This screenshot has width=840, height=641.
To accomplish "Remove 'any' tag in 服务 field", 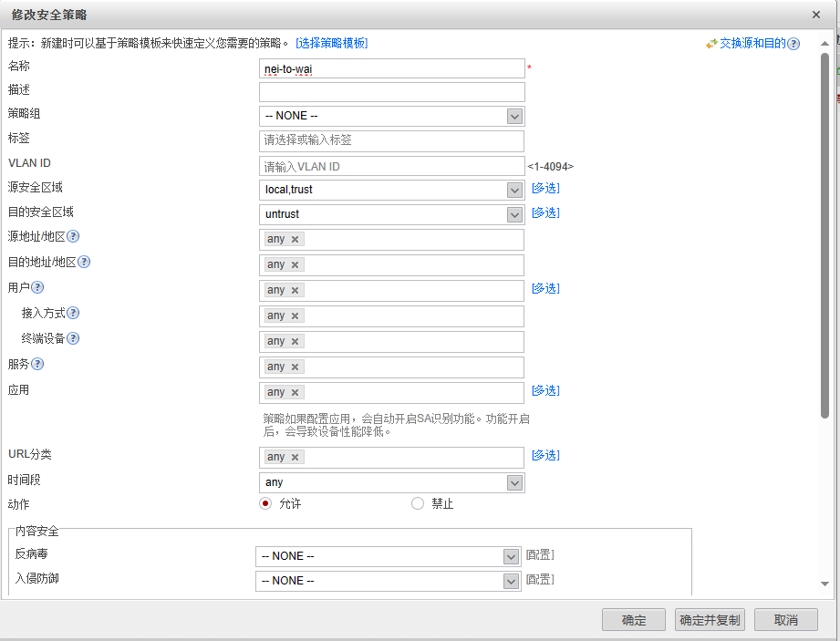I will click(295, 367).
